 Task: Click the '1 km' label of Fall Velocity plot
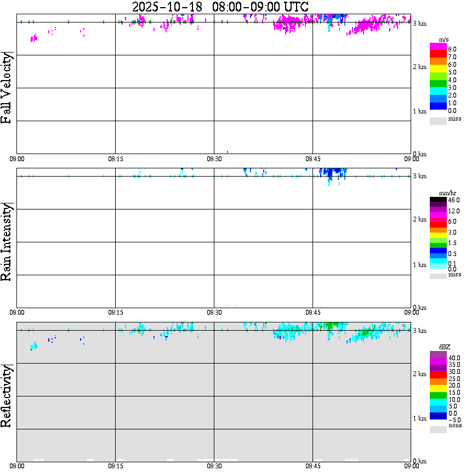tap(420, 111)
